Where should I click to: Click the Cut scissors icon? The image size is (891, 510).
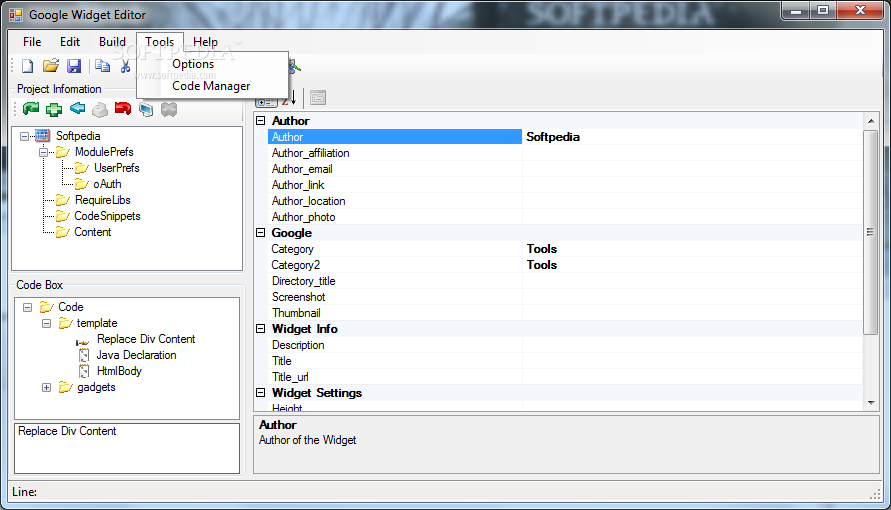coord(126,66)
